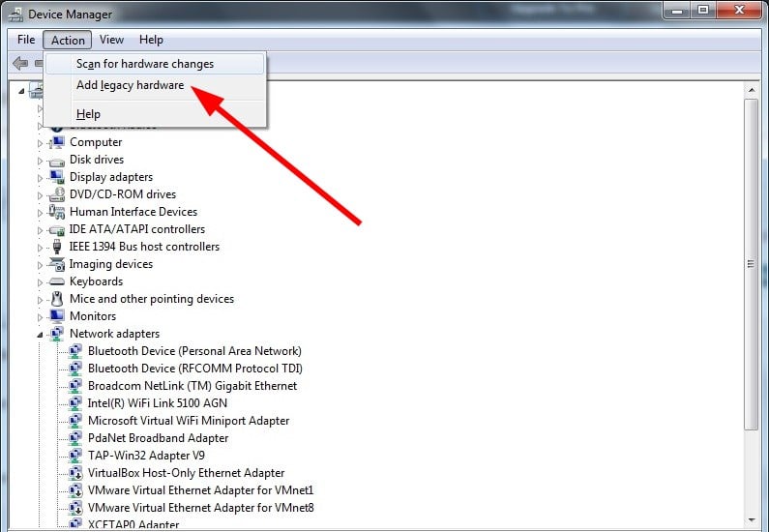The width and height of the screenshot is (769, 532).
Task: Select Broadcom NetLink (TM) Gigabit Ethernet
Action: [x=192, y=386]
